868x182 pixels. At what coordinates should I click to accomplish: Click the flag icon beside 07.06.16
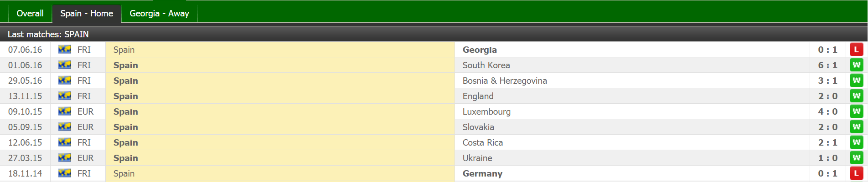pyautogui.click(x=65, y=50)
